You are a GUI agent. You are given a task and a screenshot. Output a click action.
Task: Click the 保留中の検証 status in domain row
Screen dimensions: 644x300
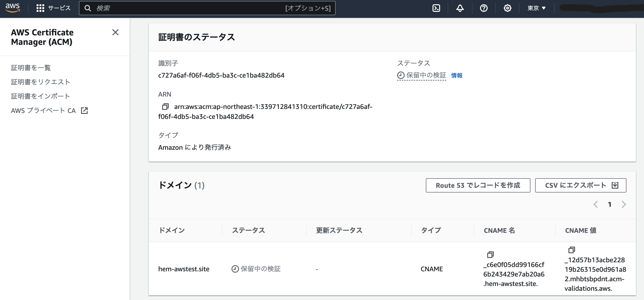(x=256, y=269)
